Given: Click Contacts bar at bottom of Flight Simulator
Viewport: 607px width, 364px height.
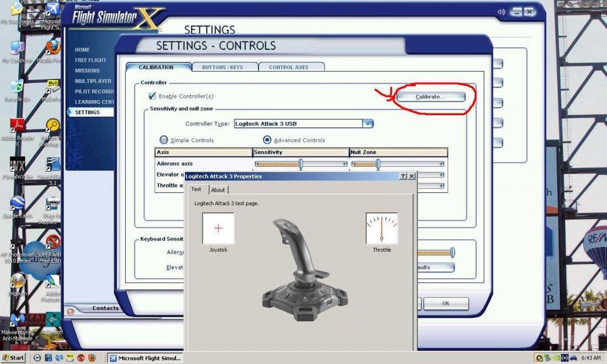Looking at the screenshot, I should click(x=105, y=308).
